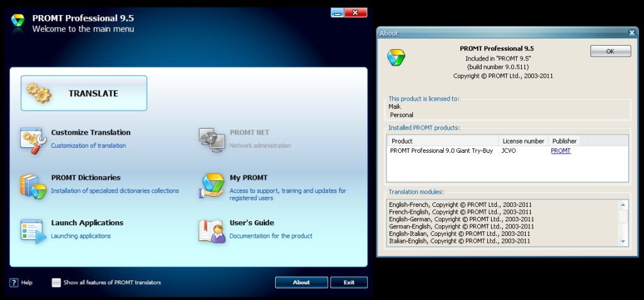Image resolution: width=644 pixels, height=300 pixels.
Task: Select English-French module line
Action: [460, 205]
